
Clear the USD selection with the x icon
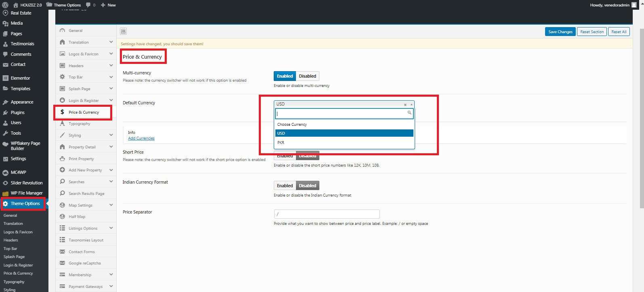(x=405, y=105)
